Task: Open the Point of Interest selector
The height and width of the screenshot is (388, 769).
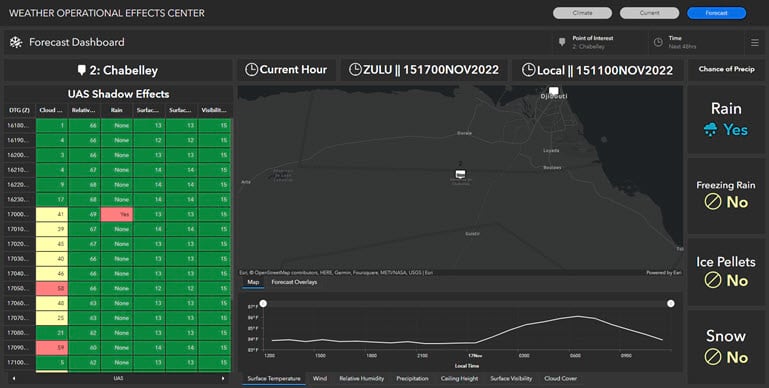Action: pos(599,43)
